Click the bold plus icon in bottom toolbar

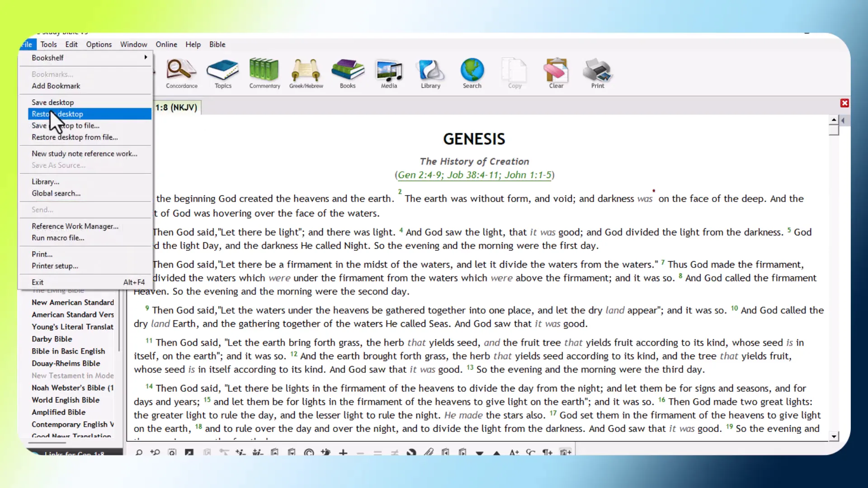(343, 452)
